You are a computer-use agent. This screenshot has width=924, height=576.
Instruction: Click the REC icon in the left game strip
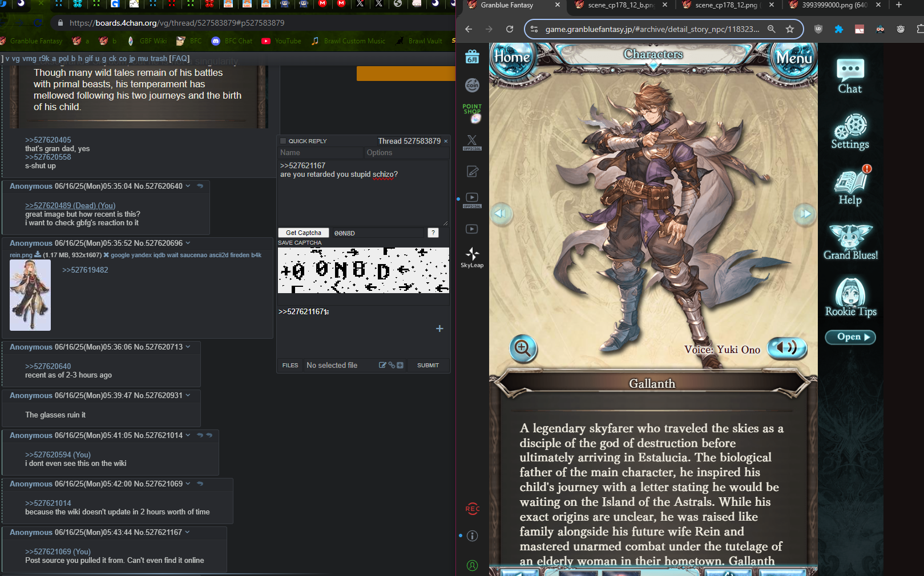point(473,509)
